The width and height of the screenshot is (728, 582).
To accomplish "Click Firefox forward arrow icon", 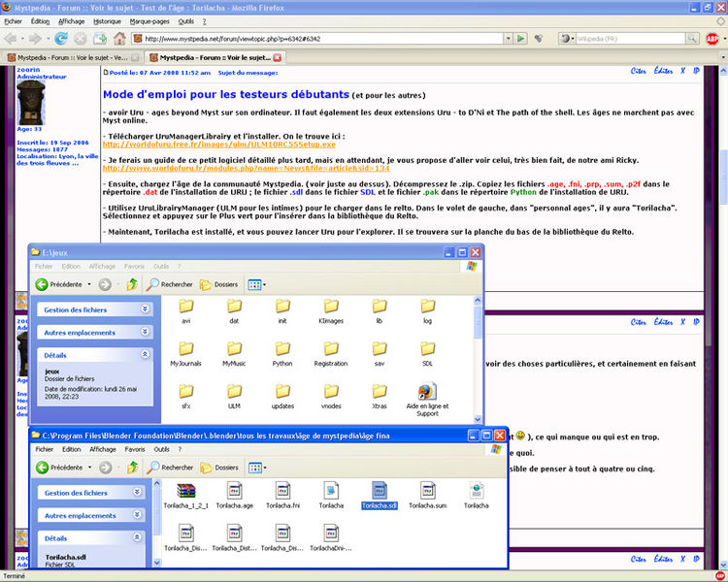I will (x=35, y=39).
